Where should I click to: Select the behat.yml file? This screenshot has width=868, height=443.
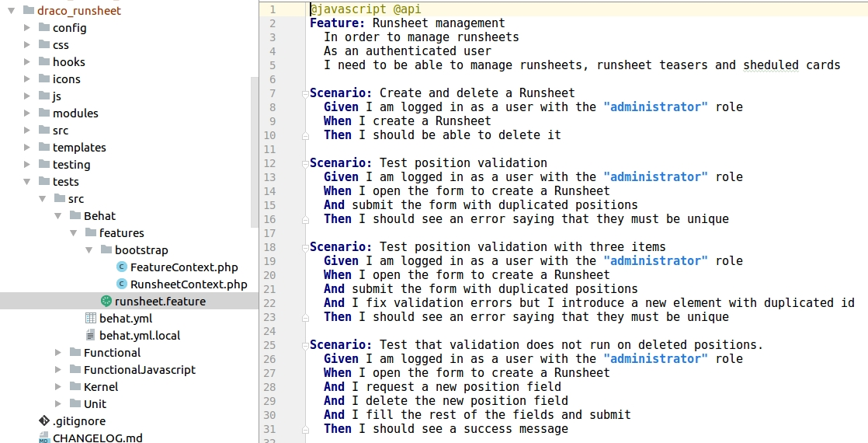[126, 319]
